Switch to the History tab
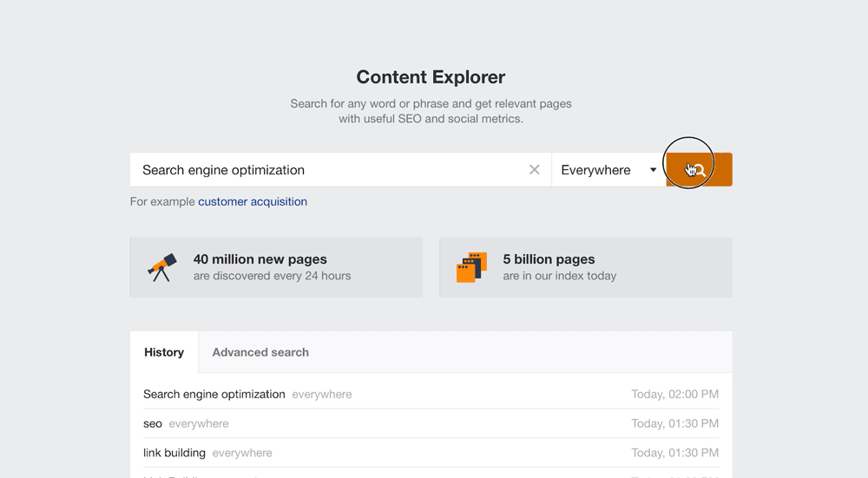The height and width of the screenshot is (478, 868). coord(164,352)
